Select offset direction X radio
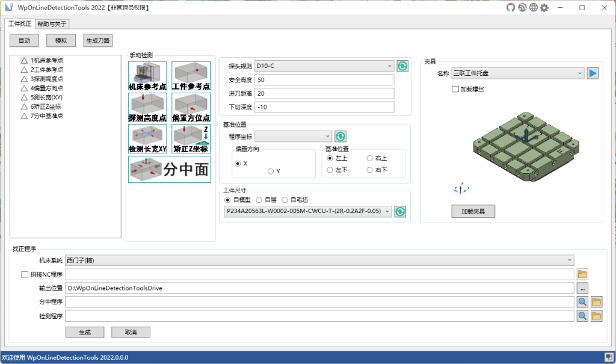616x364 pixels. pyautogui.click(x=238, y=164)
